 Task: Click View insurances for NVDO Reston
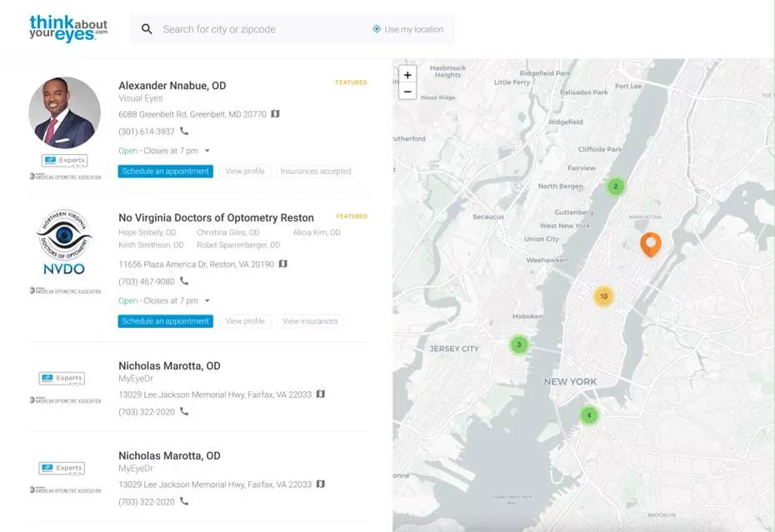click(309, 321)
